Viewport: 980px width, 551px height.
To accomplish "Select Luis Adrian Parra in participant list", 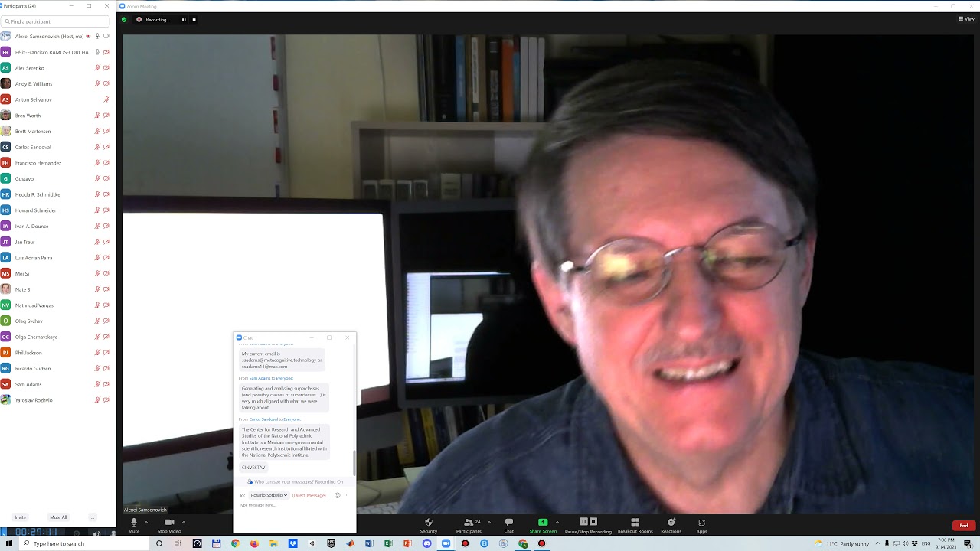I will pos(57,258).
